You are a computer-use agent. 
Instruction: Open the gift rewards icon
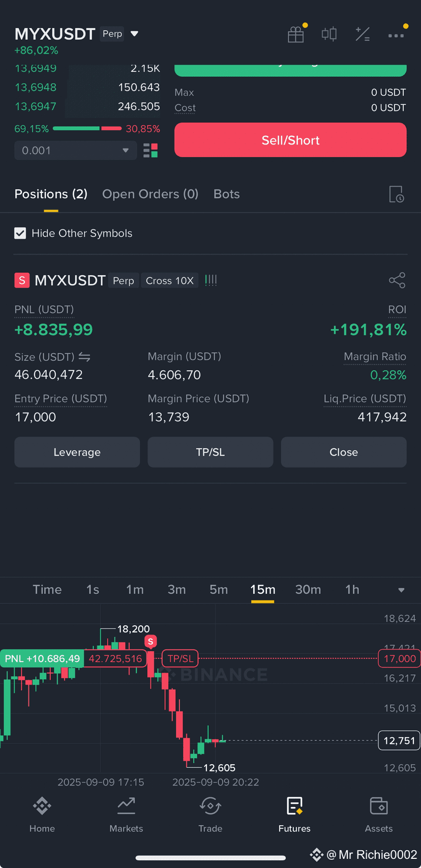296,34
